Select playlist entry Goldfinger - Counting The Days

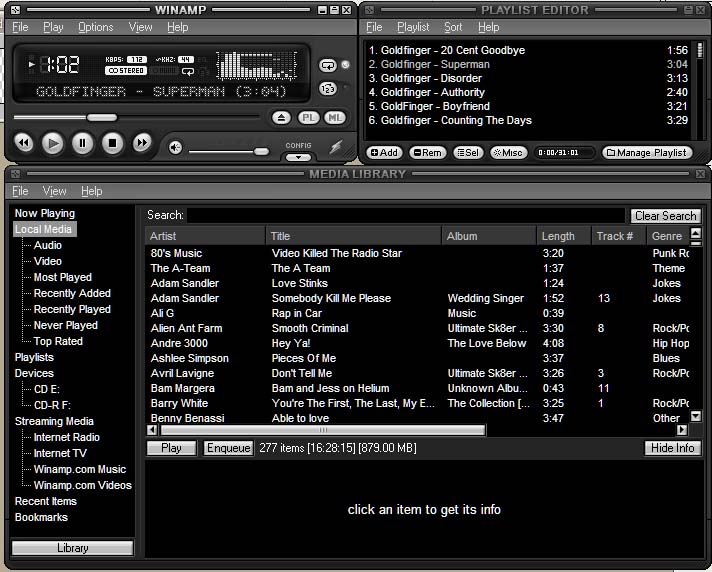coord(528,120)
